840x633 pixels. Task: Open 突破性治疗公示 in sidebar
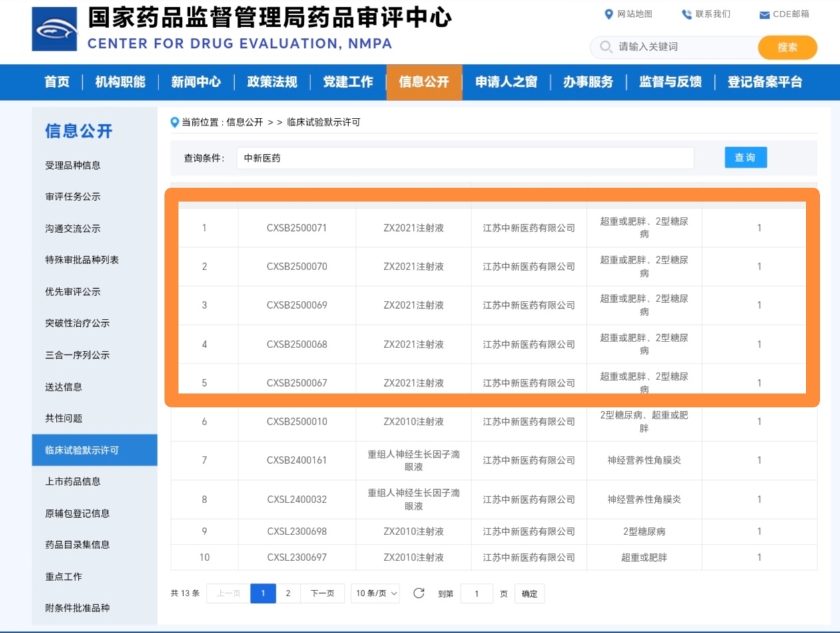[77, 323]
